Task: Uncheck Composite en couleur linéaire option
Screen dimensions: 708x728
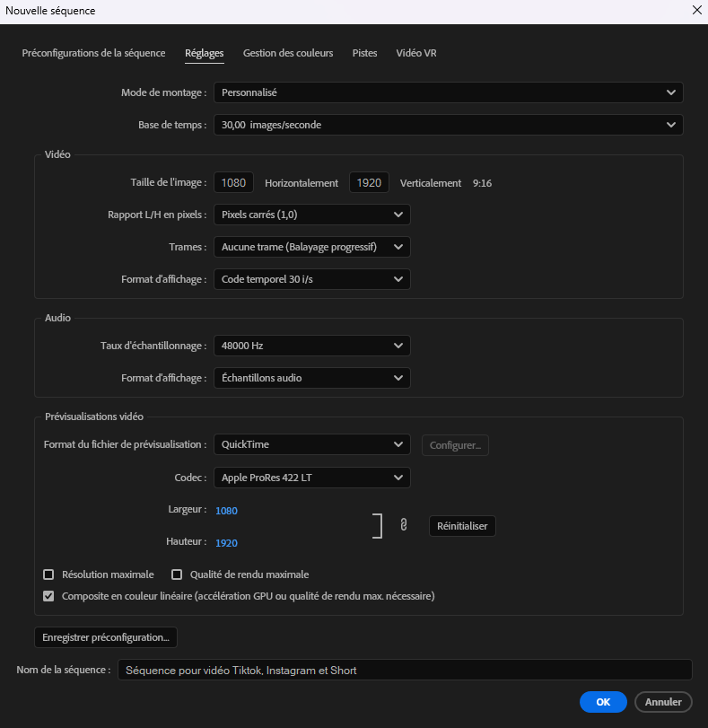Action: point(48,596)
